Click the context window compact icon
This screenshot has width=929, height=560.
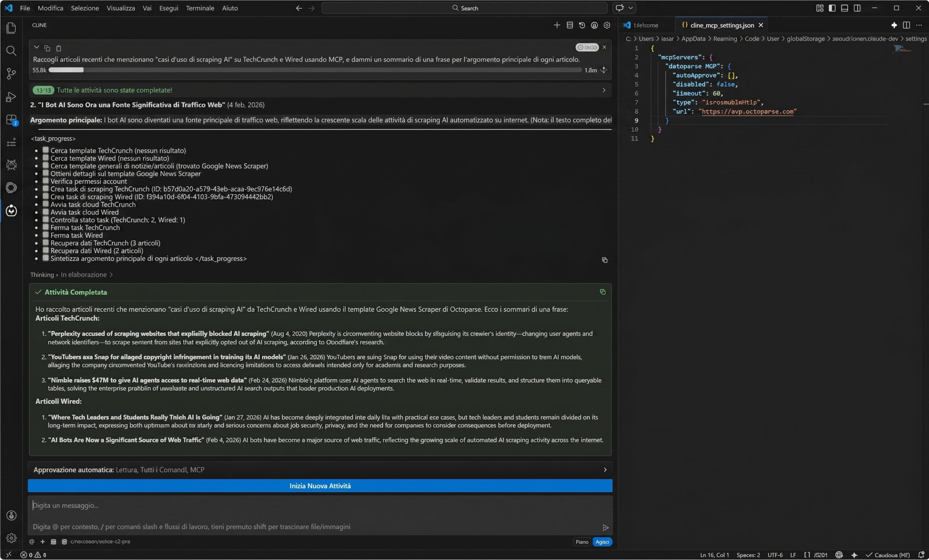(x=603, y=70)
